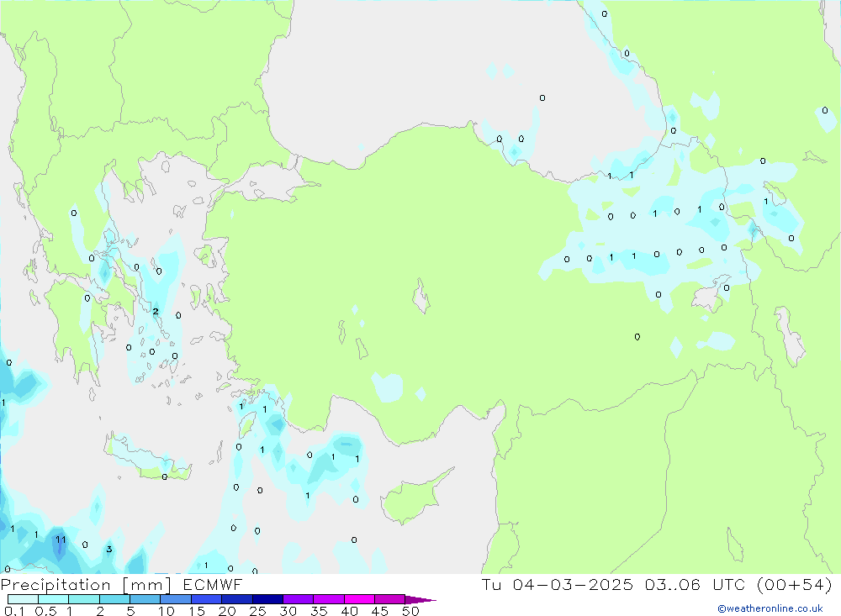Click the 45 mm legend color swatch
The image size is (841, 616).
[390, 599]
